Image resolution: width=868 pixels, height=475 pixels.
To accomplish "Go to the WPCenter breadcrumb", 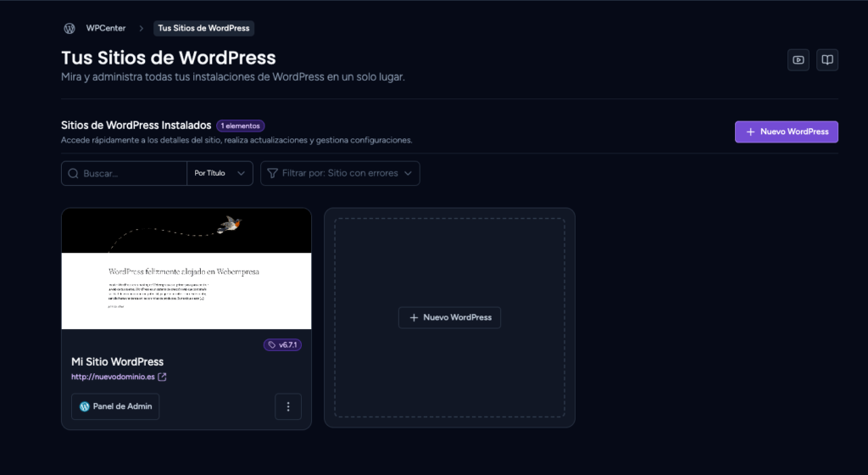I will (x=106, y=28).
